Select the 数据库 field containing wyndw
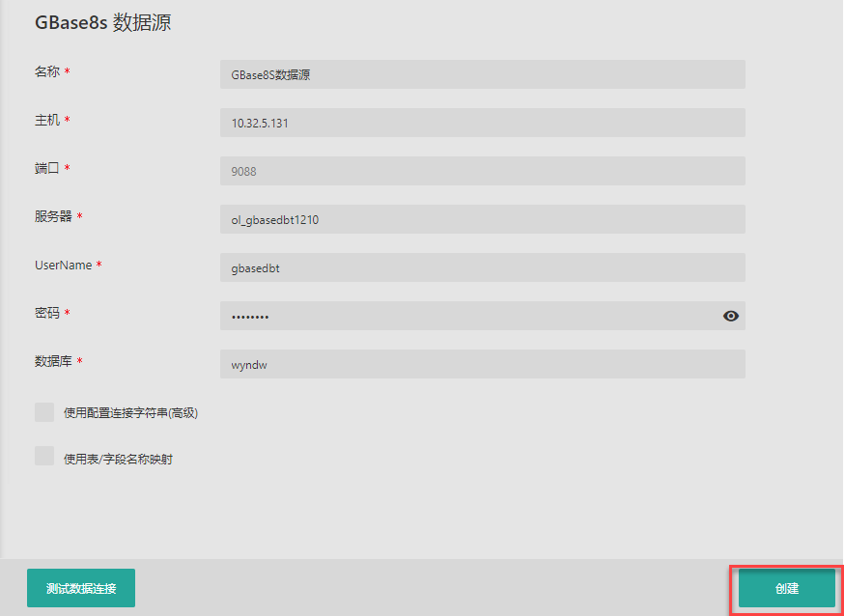Screen dimensions: 844x616 tap(482, 364)
